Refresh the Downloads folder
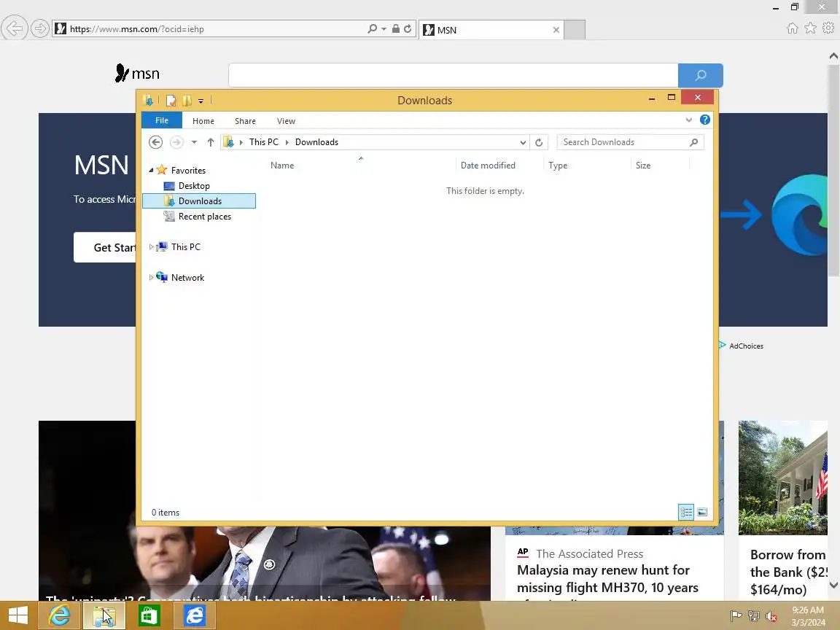Screen dimensions: 840x630 coord(539,142)
